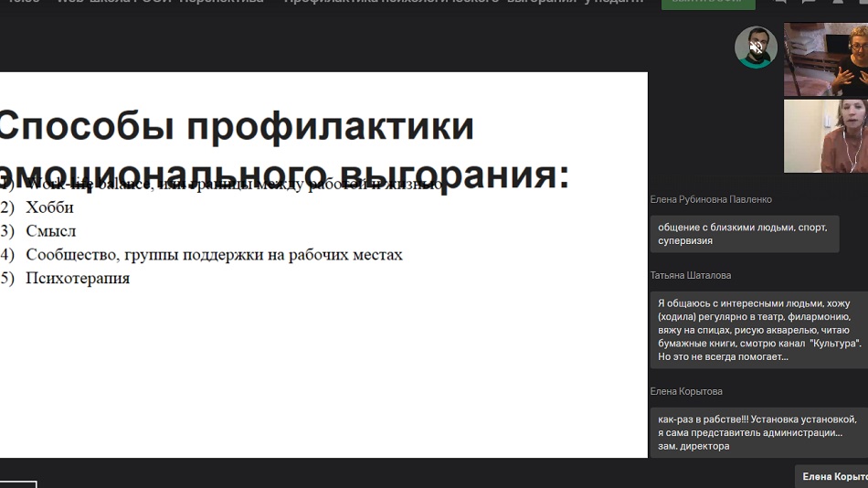
Task: Select Татьяна Шаталова's long chat message
Action: [759, 330]
